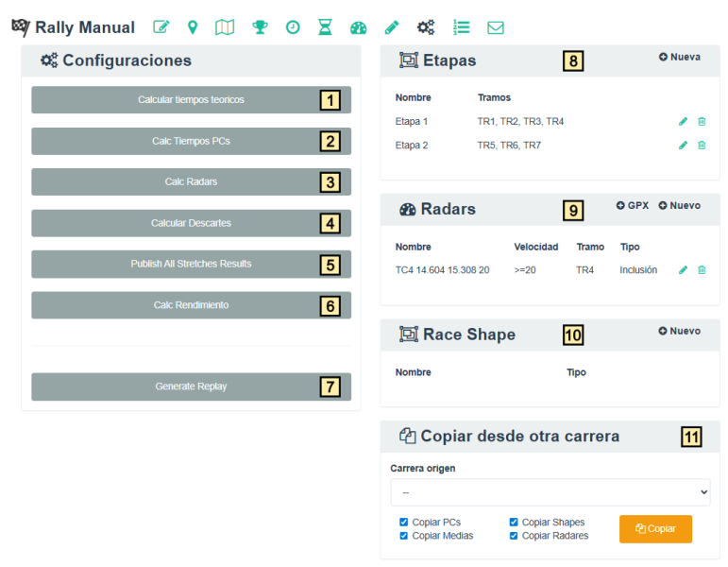The height and width of the screenshot is (567, 728).
Task: Add new stage with Nueva link
Action: pos(680,57)
